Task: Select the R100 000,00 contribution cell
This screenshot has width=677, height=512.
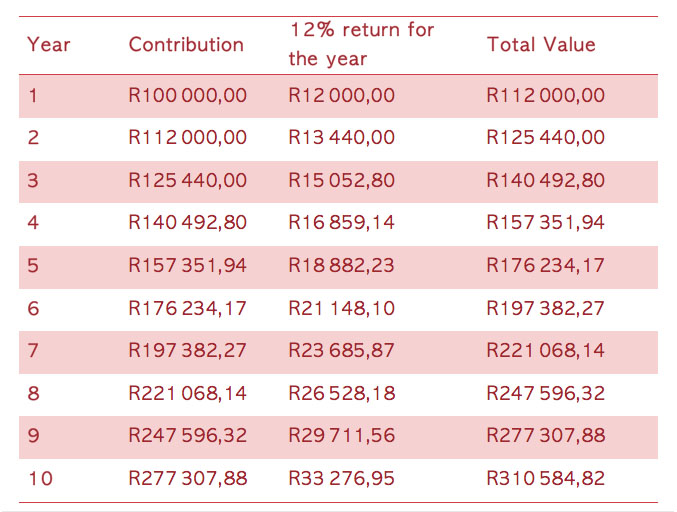Action: point(187,95)
